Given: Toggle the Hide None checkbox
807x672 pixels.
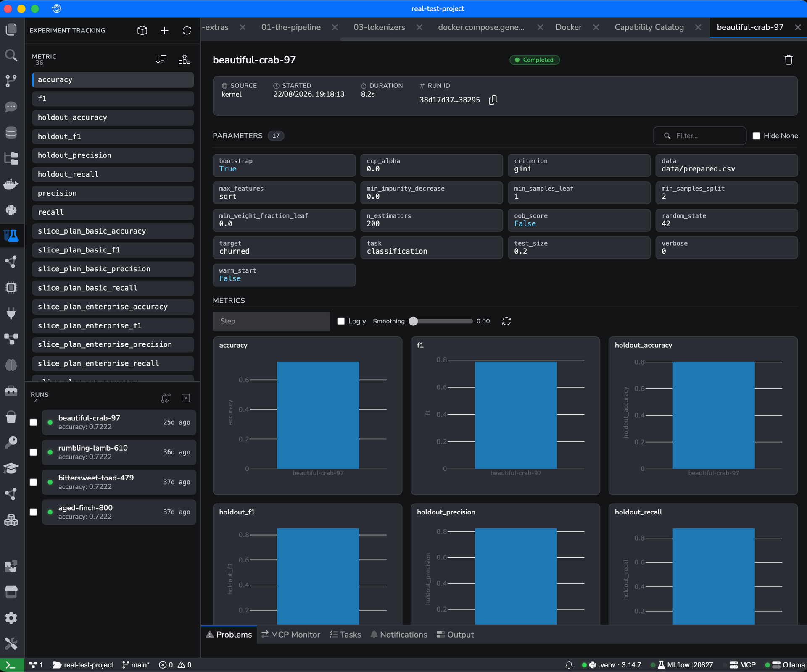Looking at the screenshot, I should click(757, 136).
